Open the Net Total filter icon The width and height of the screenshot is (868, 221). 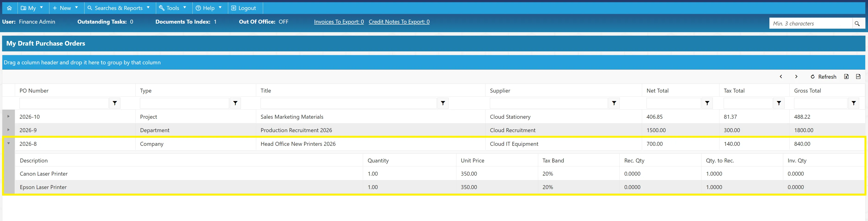[x=707, y=103]
